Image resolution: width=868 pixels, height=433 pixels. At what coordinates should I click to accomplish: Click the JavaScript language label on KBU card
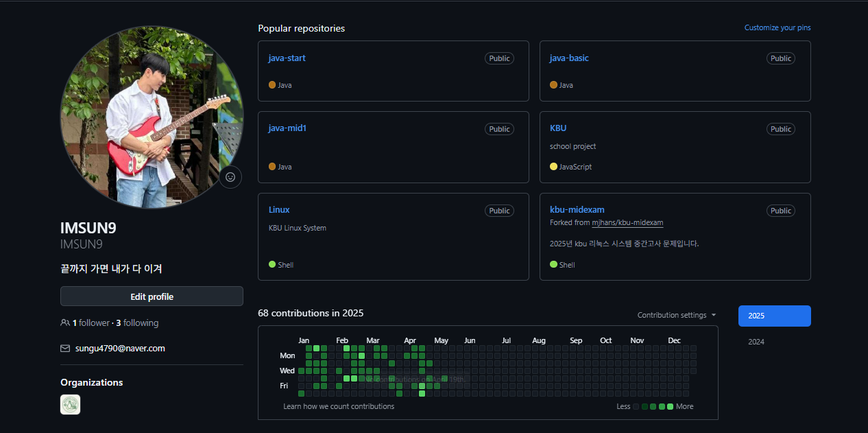click(570, 167)
